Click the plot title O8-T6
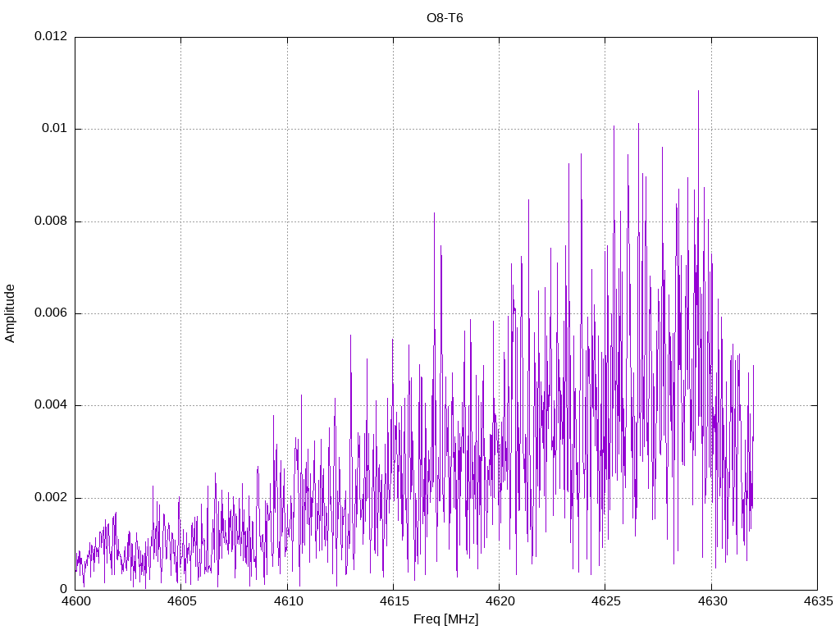Screen dimensions: 840x630 (x=445, y=18)
